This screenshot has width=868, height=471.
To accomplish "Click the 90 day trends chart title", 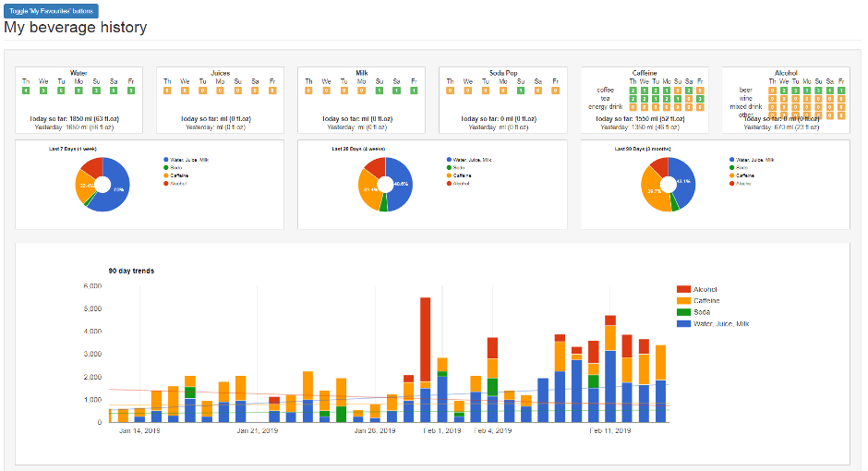I will (131, 271).
